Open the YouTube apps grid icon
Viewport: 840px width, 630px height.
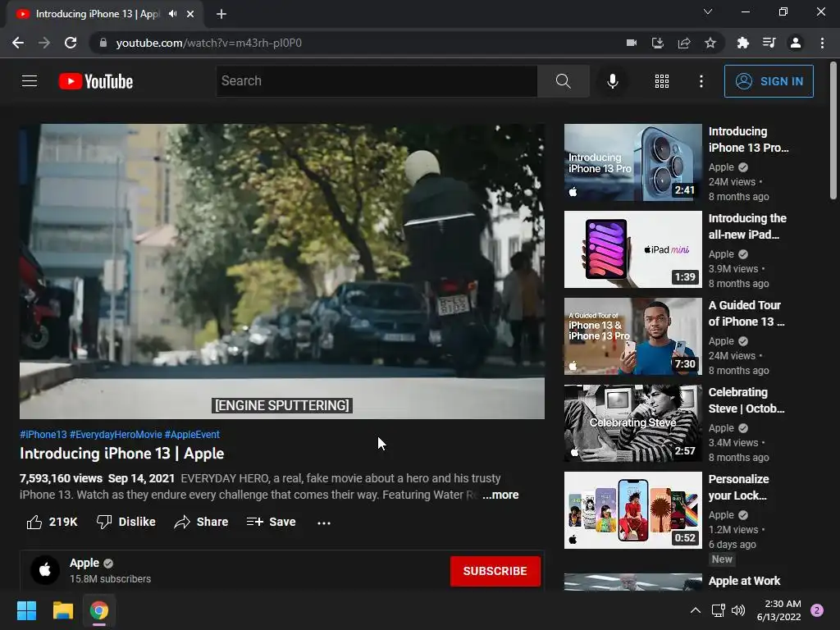[662, 81]
